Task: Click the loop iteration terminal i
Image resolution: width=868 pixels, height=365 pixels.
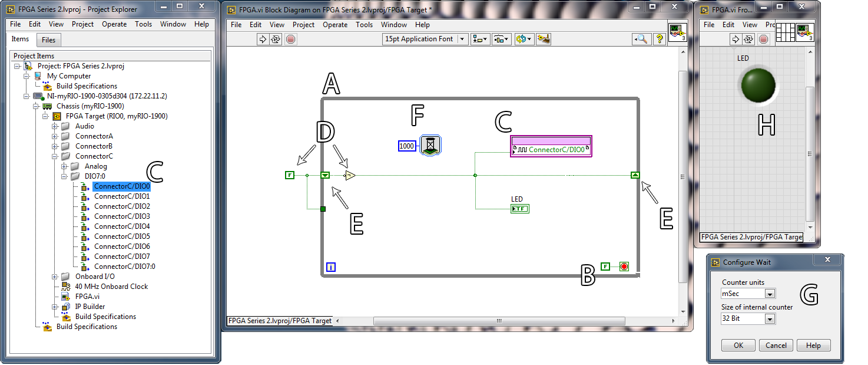Action: pos(331,267)
